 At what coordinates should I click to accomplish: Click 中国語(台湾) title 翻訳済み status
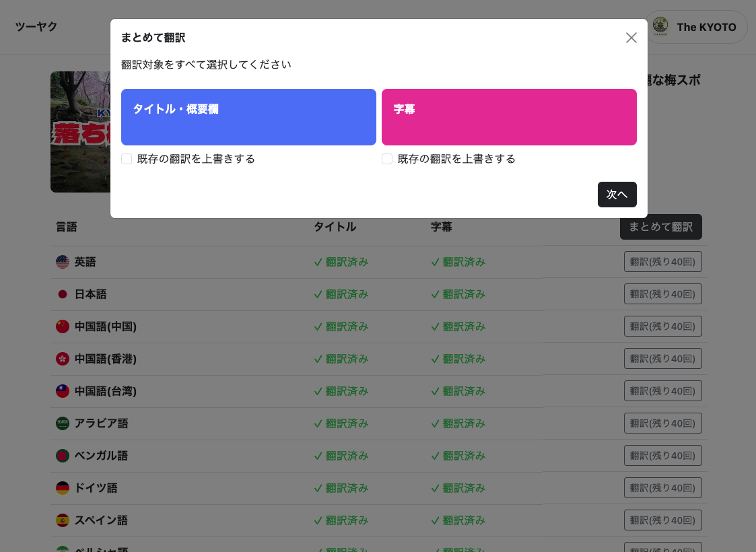341,391
